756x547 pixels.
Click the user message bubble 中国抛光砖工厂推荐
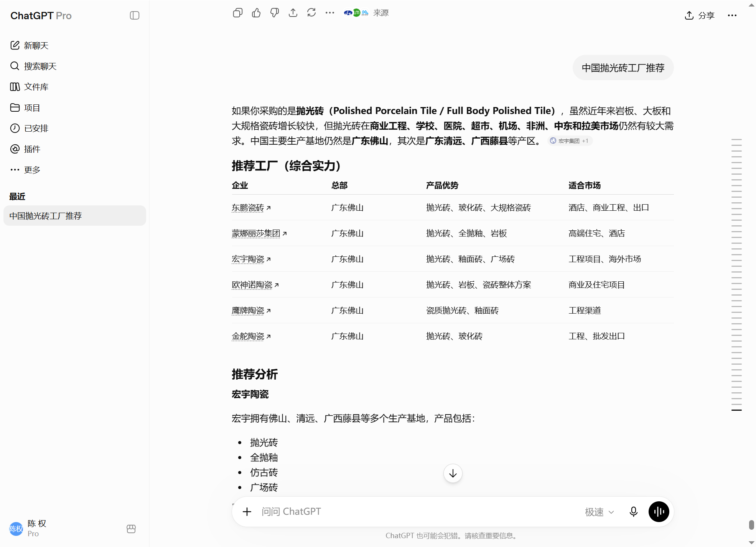tap(623, 68)
